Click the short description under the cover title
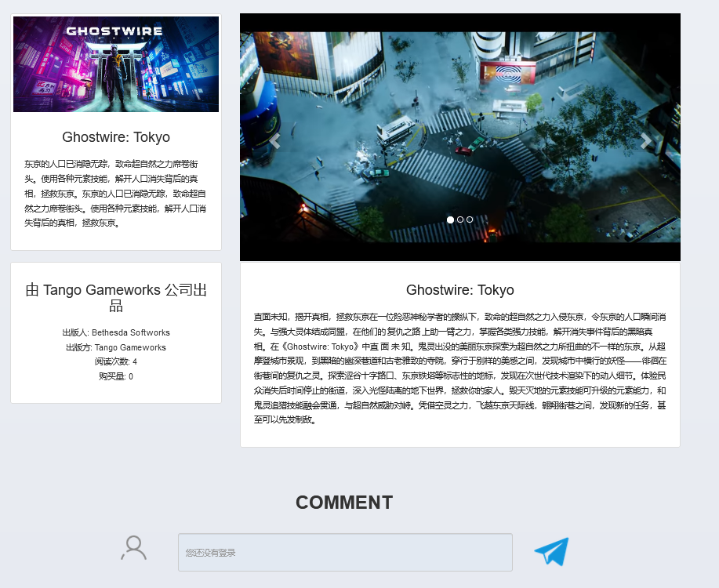Screen dimensions: 719x588 point(116,194)
